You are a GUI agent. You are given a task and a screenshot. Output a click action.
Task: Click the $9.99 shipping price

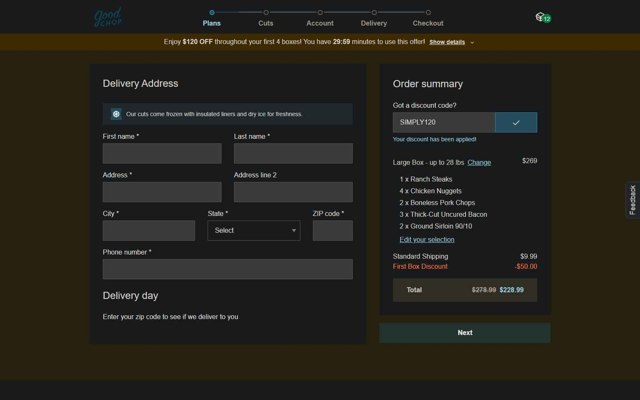tap(529, 256)
